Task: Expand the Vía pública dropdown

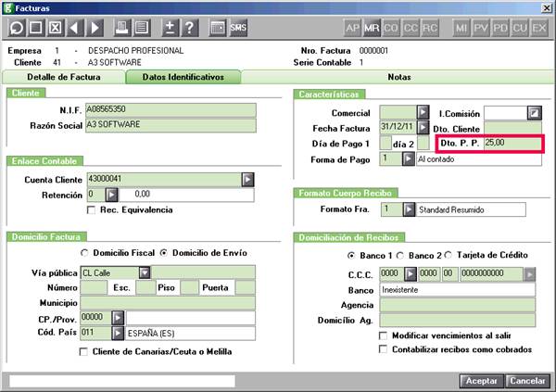Action: 145,272
